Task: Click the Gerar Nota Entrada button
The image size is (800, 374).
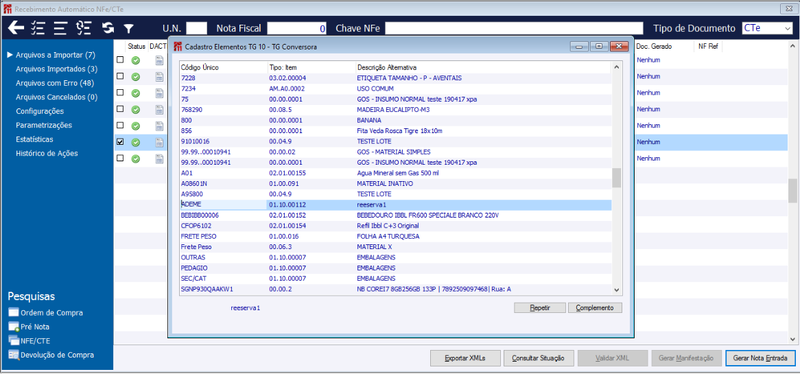Action: [760, 358]
